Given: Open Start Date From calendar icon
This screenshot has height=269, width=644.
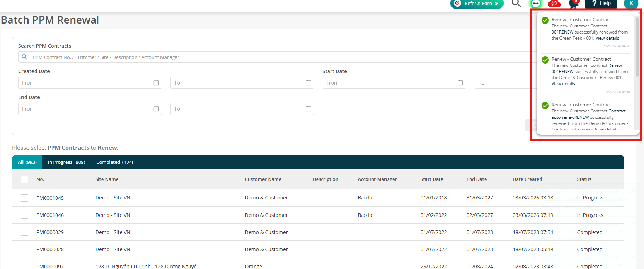Looking at the screenshot, I should coord(460,83).
